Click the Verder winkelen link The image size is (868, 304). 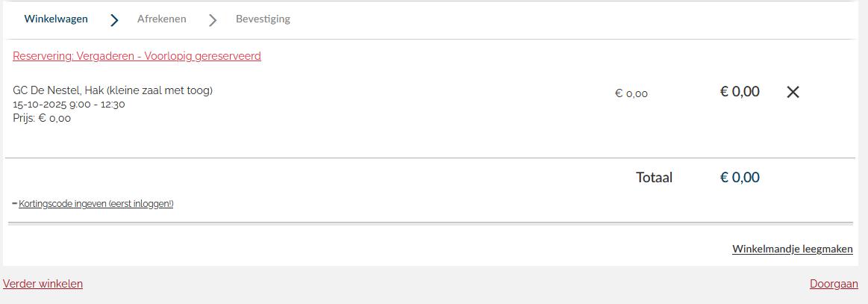(x=43, y=284)
